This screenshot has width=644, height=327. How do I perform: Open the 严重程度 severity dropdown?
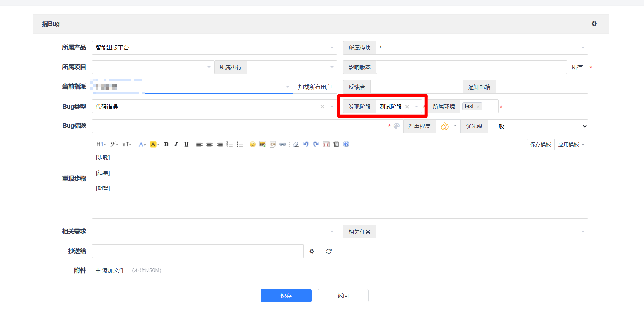point(448,126)
